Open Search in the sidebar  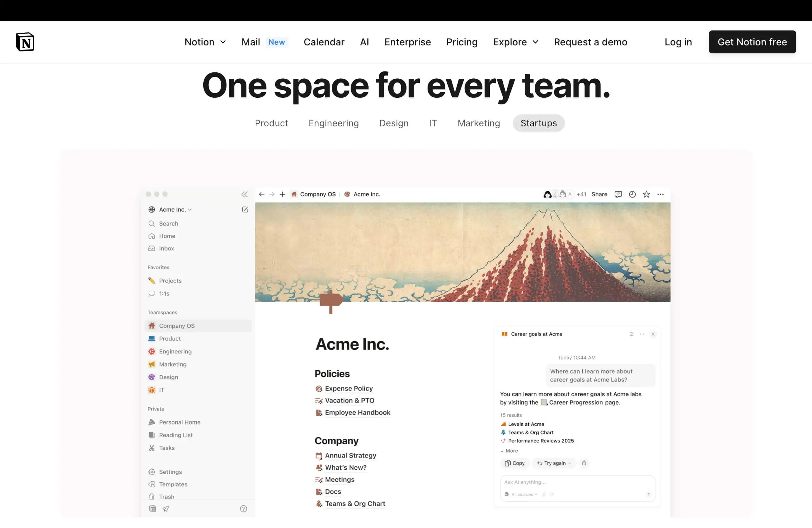(x=198, y=224)
